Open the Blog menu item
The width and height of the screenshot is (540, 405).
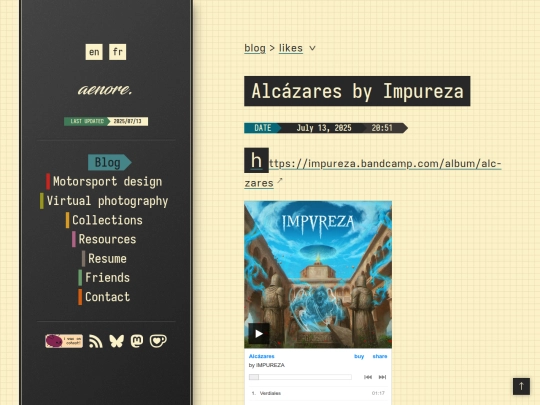point(109,162)
